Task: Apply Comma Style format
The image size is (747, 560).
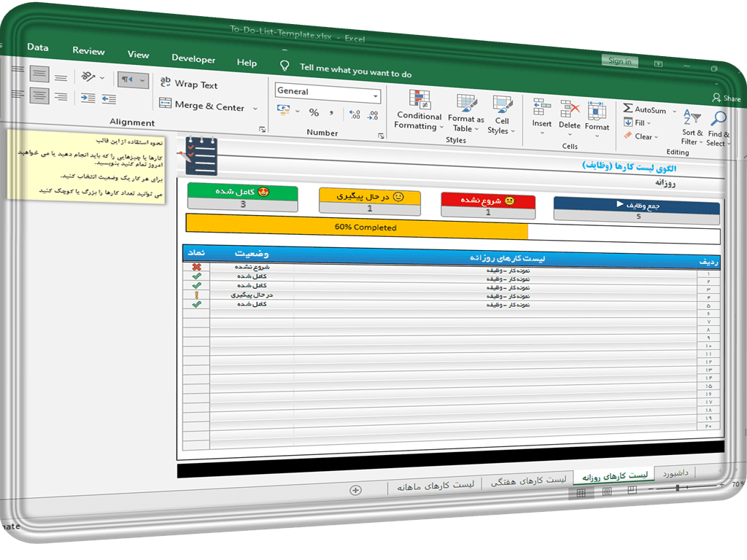Action: pyautogui.click(x=332, y=113)
